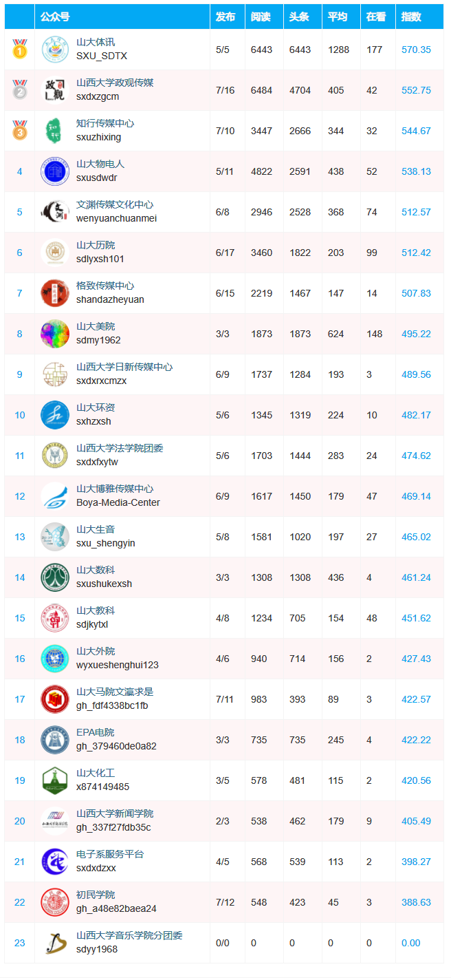
Task: Click the 头条 column header
Action: [299, 17]
